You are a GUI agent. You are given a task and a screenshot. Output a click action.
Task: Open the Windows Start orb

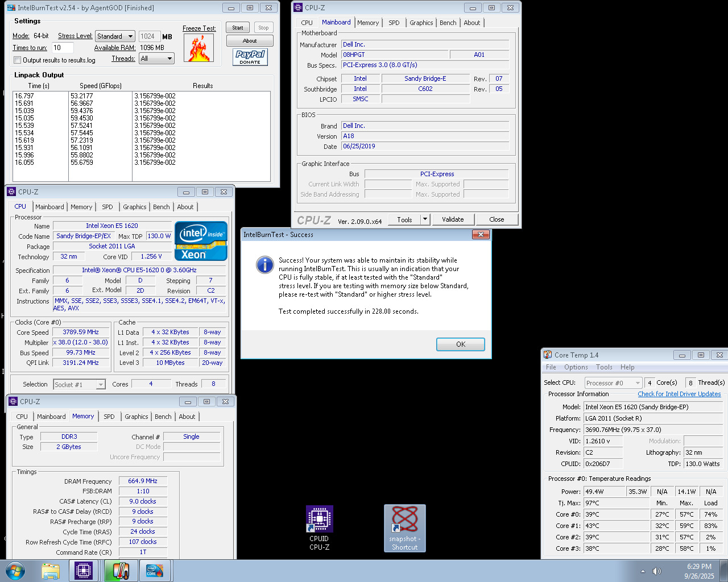[15, 571]
